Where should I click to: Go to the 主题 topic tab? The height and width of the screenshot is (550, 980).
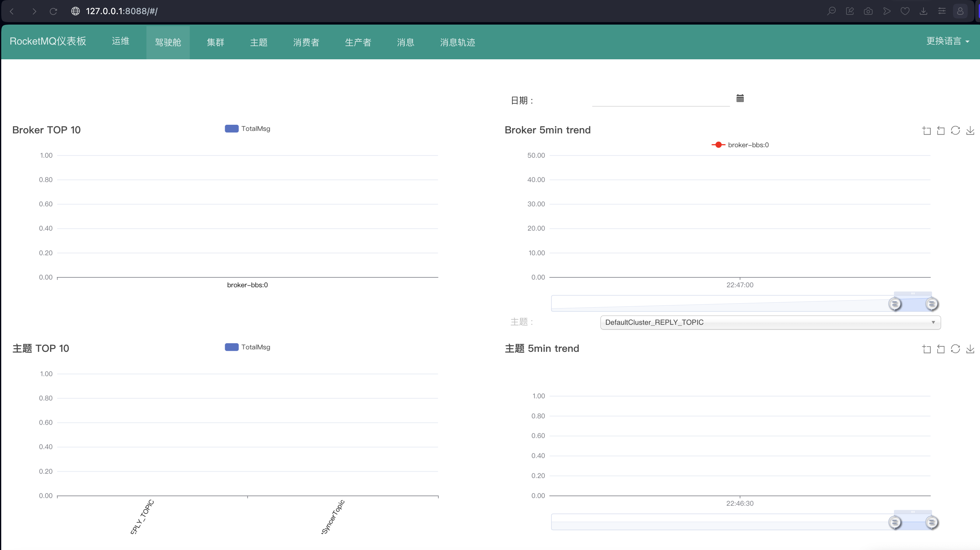(259, 42)
